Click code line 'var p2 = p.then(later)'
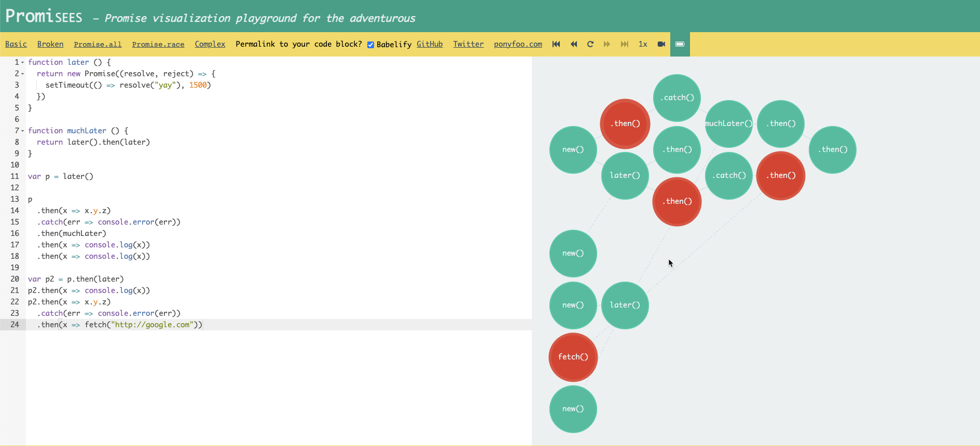 [x=76, y=279]
